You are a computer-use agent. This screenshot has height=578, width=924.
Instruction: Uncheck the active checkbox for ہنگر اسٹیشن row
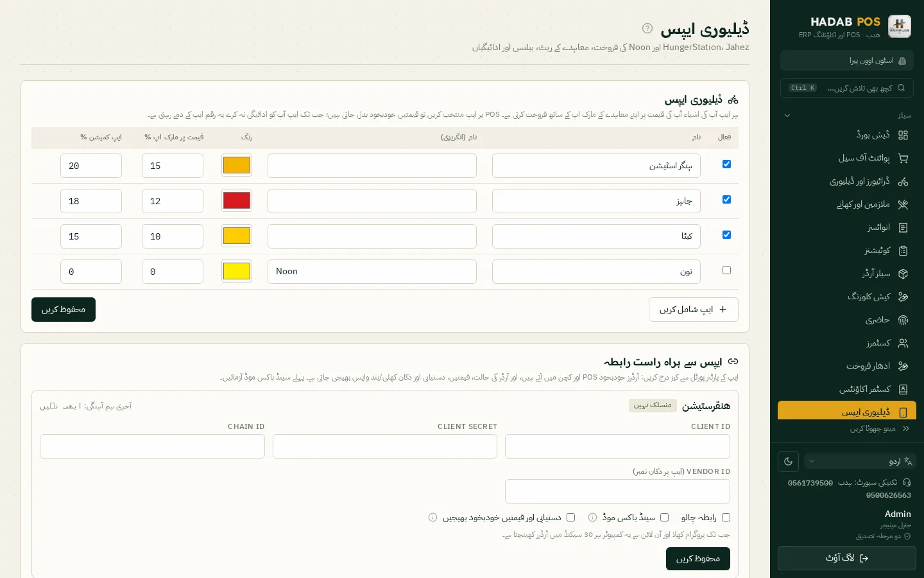point(726,164)
